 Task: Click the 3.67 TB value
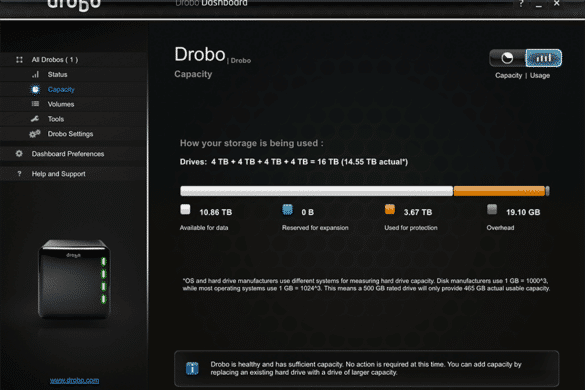click(x=418, y=212)
